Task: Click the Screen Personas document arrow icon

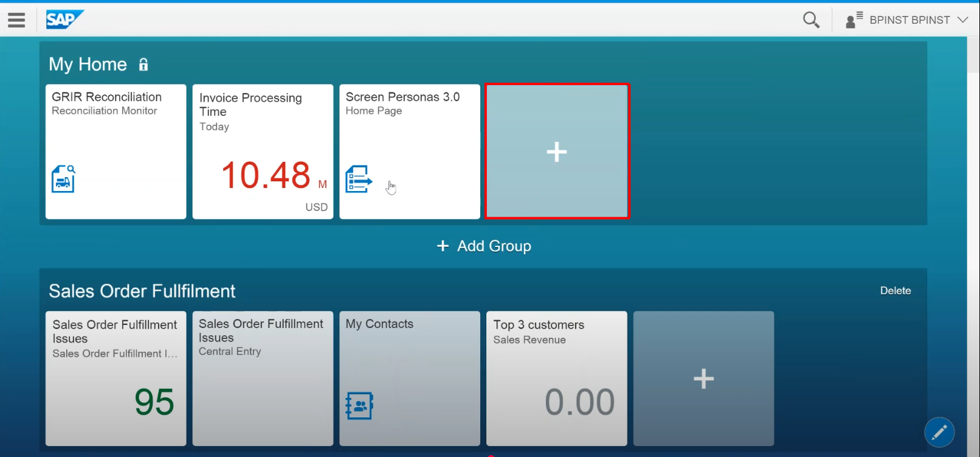Action: (x=359, y=179)
